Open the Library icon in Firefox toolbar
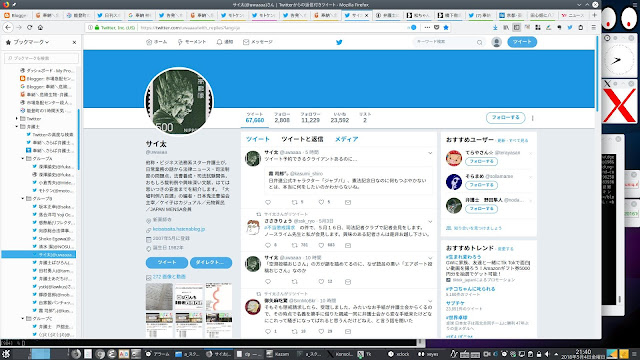 (x=506, y=27)
